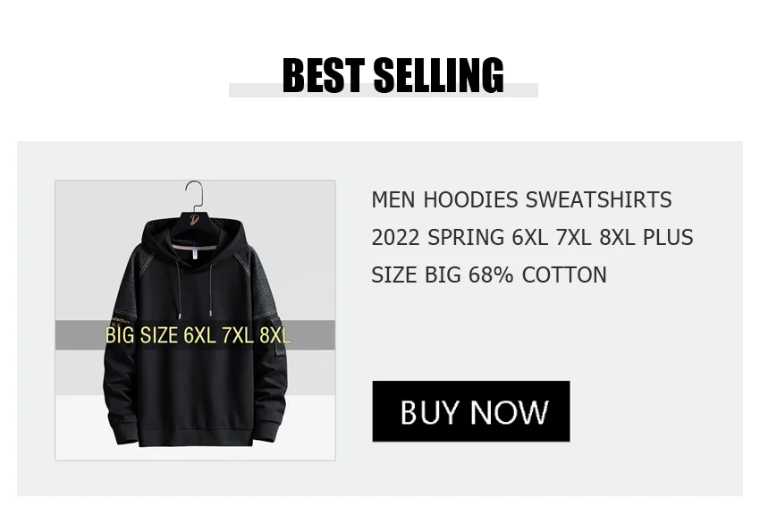Click the pocket patch on the hoodie sleeve
The image size is (760, 532).
coord(281,334)
